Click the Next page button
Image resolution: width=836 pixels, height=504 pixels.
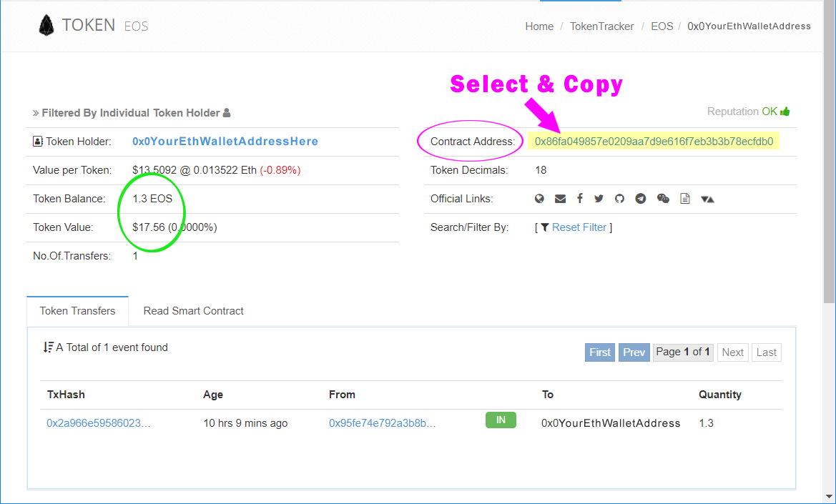pyautogui.click(x=732, y=352)
